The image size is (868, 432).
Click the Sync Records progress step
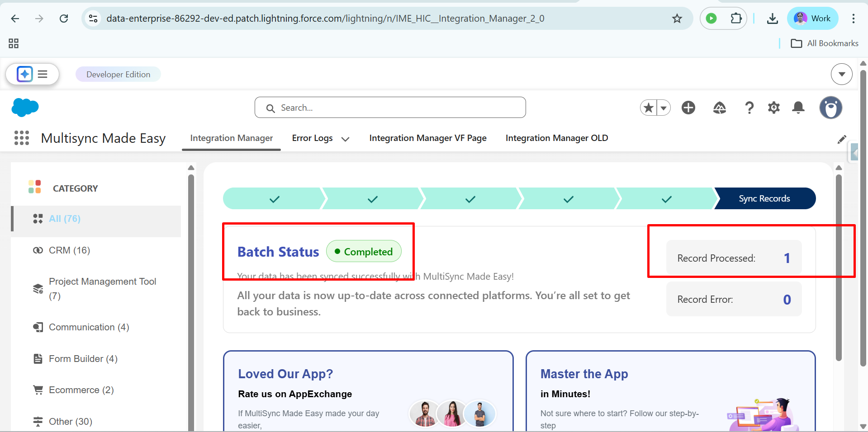click(764, 199)
